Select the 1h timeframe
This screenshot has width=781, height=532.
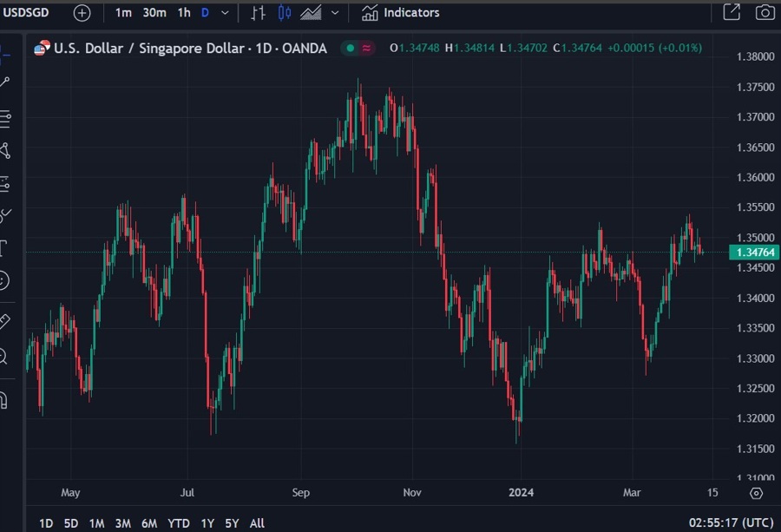click(x=184, y=12)
